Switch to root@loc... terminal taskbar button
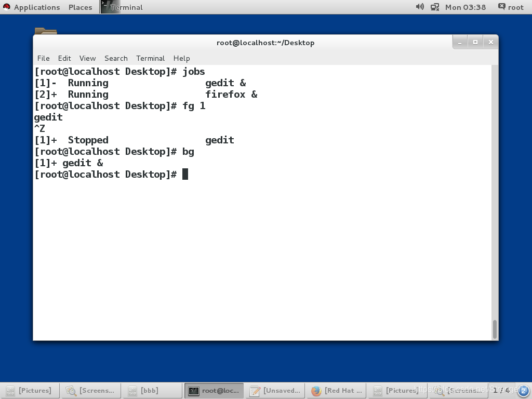532x399 pixels. click(214, 391)
